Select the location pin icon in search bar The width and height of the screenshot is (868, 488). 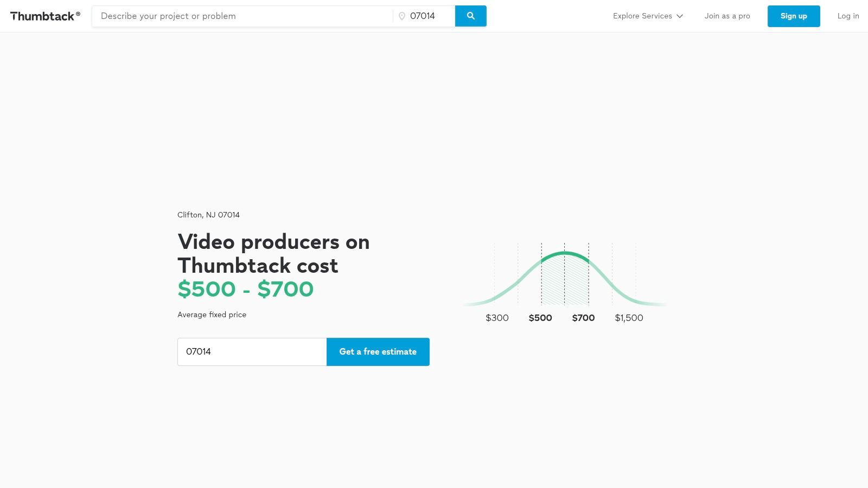401,16
